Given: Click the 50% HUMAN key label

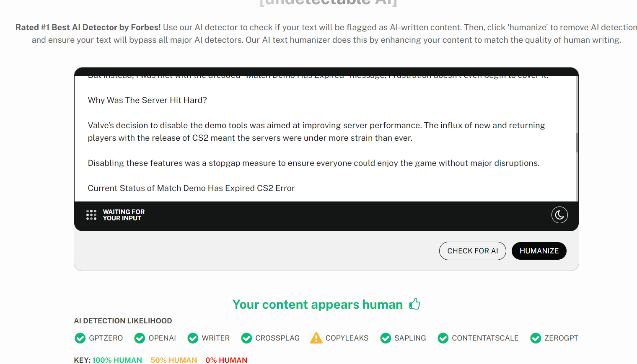Looking at the screenshot, I should (174, 360).
